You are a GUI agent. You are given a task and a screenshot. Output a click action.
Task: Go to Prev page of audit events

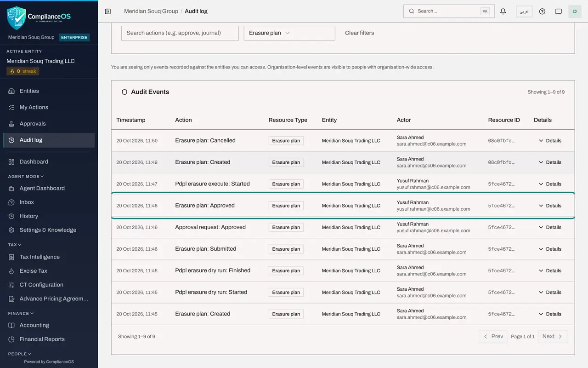click(493, 336)
